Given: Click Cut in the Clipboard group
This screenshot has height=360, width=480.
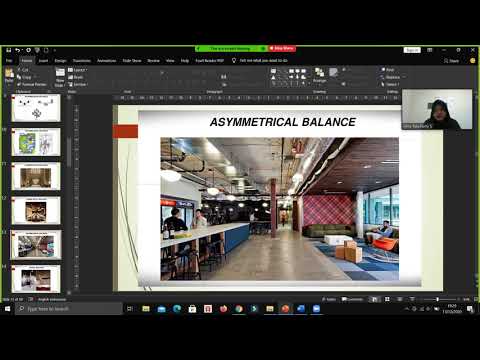Looking at the screenshot, I should pyautogui.click(x=23, y=70).
